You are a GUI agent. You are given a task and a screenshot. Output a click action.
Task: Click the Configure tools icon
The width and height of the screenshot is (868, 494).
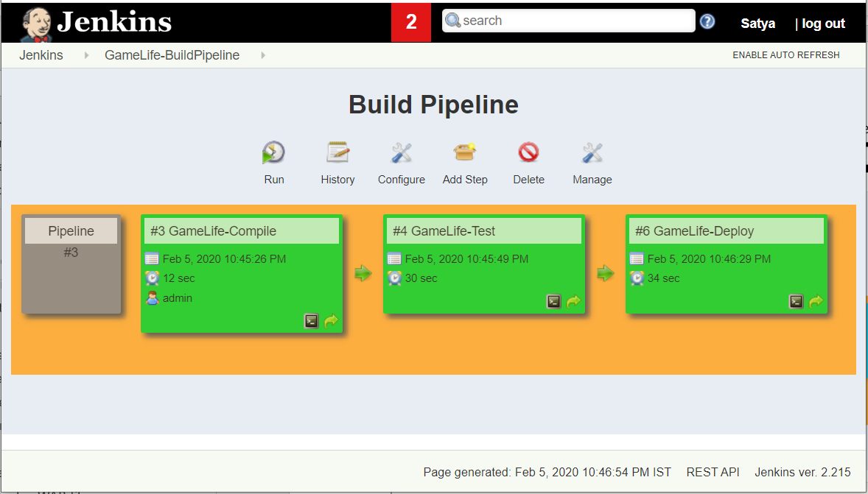pyautogui.click(x=402, y=153)
